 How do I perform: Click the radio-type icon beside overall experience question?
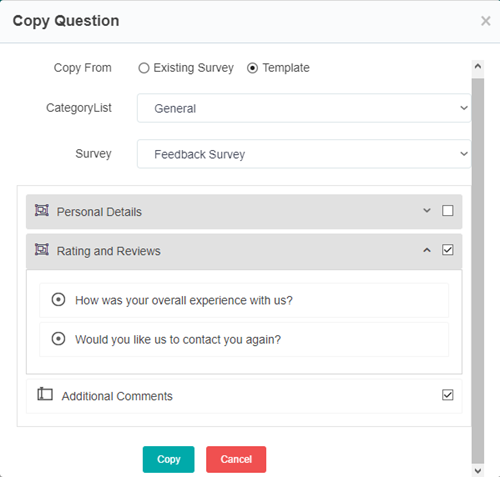(x=58, y=300)
